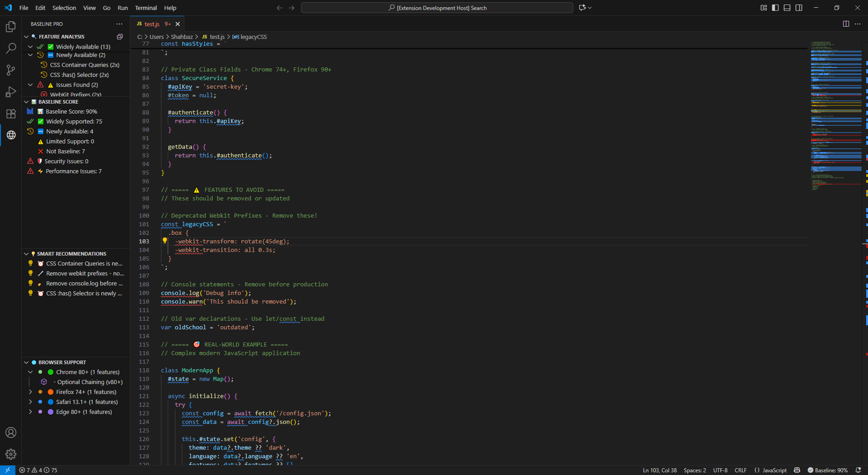Click the Baseline: 90% status bar item
The height and width of the screenshot is (475, 868).
click(x=827, y=470)
